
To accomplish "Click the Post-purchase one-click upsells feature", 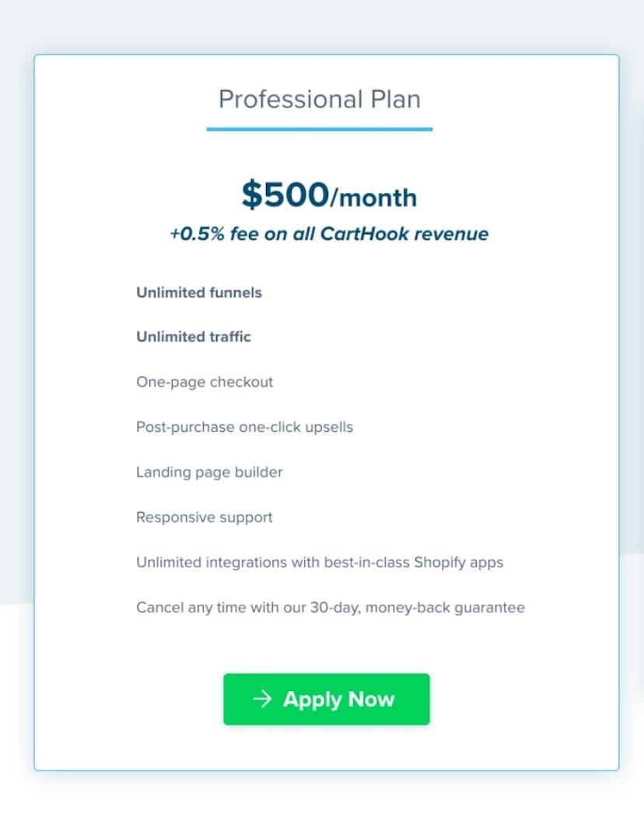I will click(x=244, y=427).
